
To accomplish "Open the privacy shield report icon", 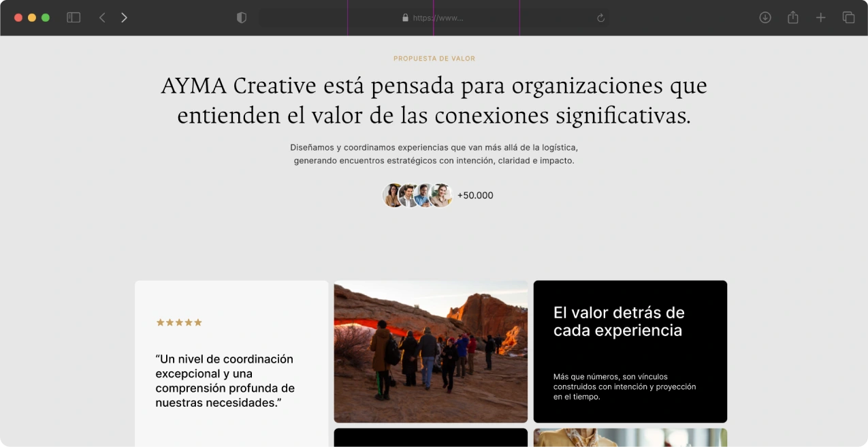I will (x=241, y=18).
